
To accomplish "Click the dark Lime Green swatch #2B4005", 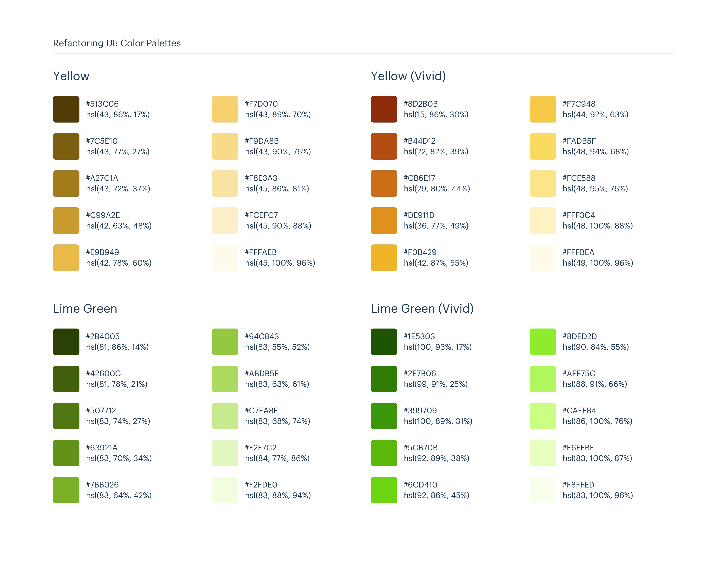I will coord(66,342).
